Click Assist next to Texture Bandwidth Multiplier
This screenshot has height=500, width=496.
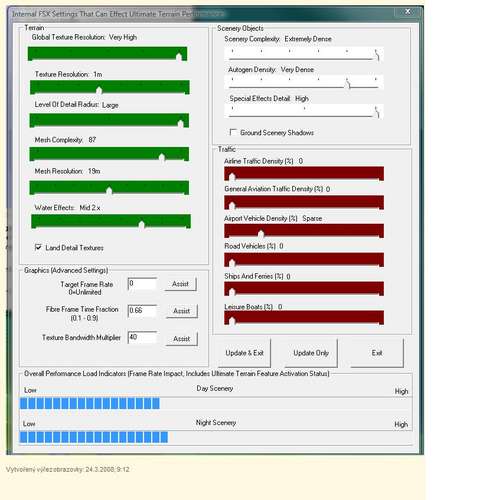tap(182, 339)
